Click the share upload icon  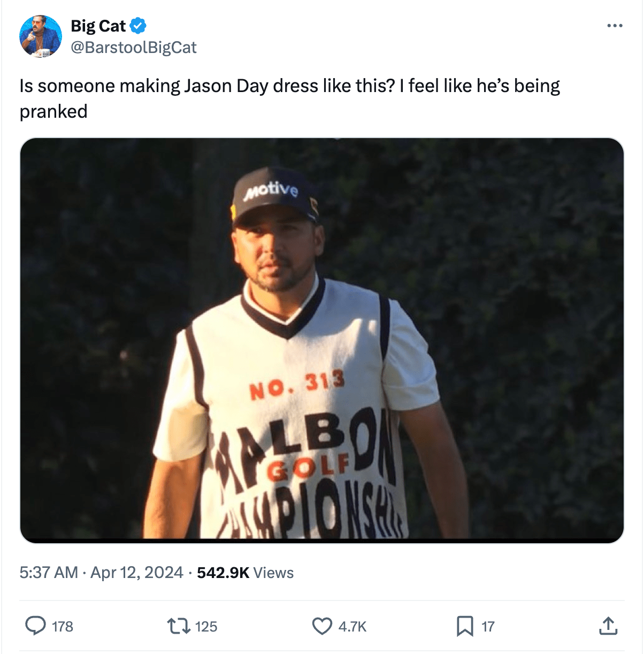click(609, 625)
